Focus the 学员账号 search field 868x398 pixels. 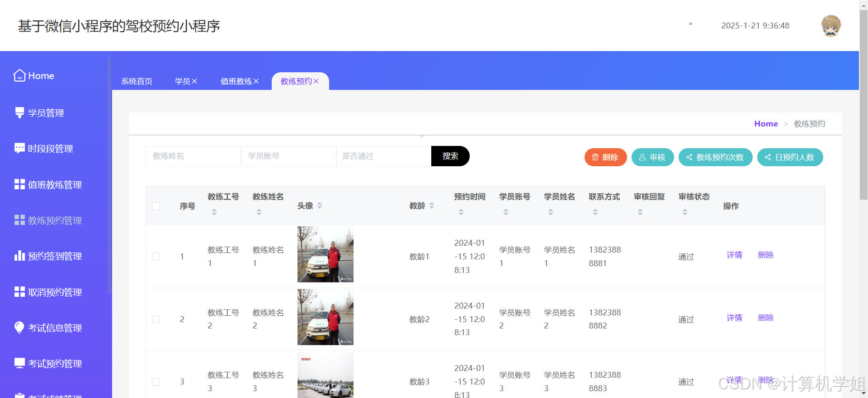288,156
